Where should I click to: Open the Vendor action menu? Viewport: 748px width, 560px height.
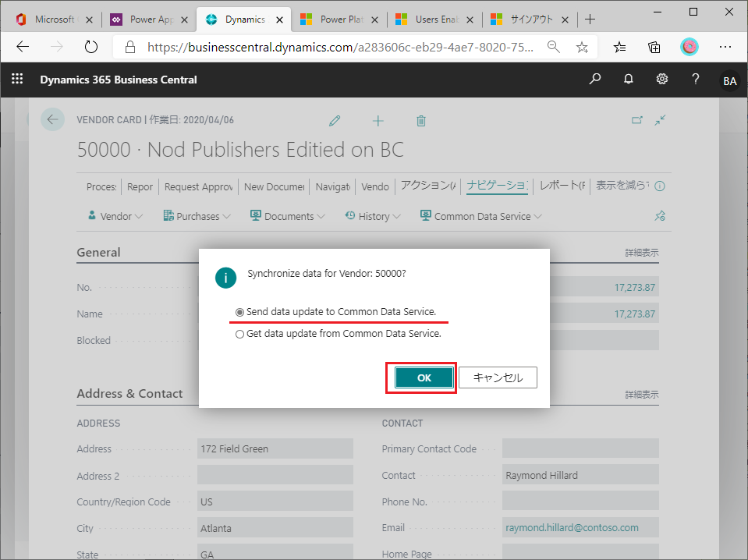click(375, 186)
